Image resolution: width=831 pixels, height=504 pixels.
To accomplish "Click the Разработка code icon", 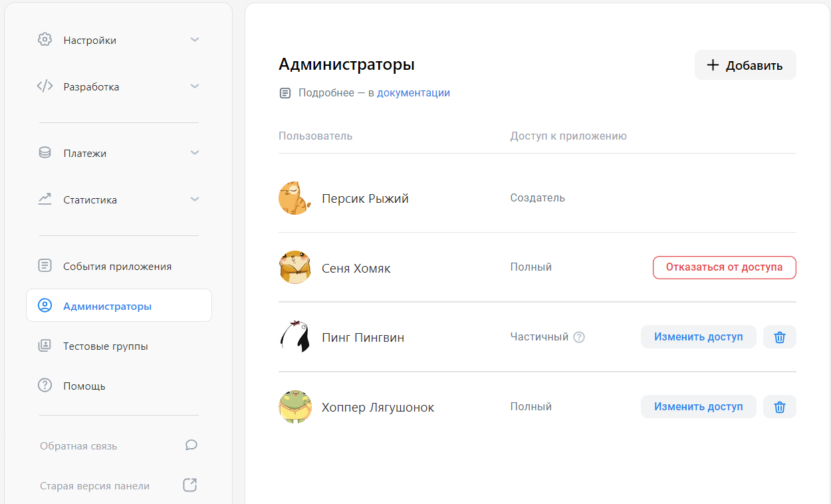I will coord(44,86).
